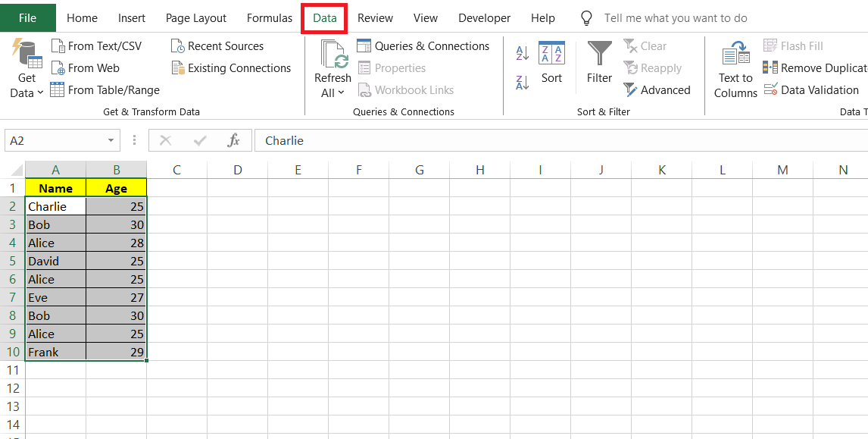The height and width of the screenshot is (439, 868).
Task: Click the Enter checkmark in formula bar
Action: 200,140
